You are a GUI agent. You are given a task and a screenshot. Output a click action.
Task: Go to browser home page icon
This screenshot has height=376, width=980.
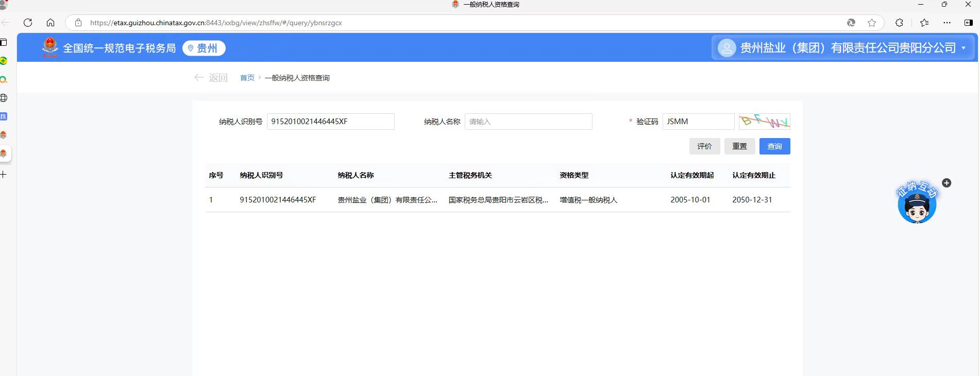(x=50, y=23)
